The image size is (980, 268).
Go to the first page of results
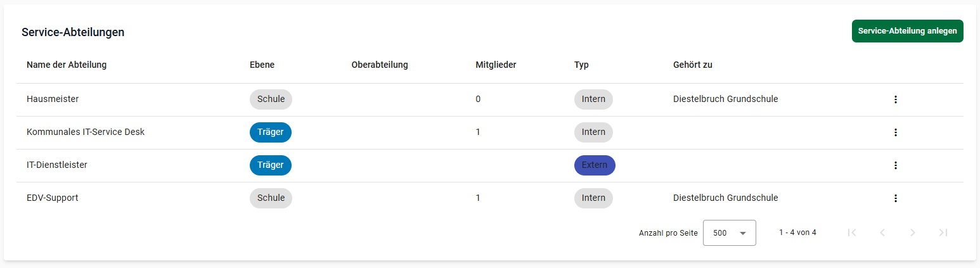click(852, 233)
